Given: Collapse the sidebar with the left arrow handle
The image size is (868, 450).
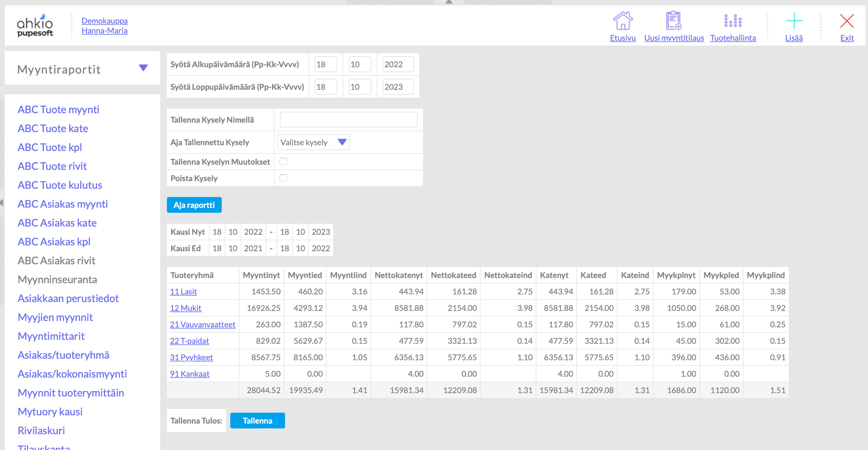Looking at the screenshot, I should point(2,202).
